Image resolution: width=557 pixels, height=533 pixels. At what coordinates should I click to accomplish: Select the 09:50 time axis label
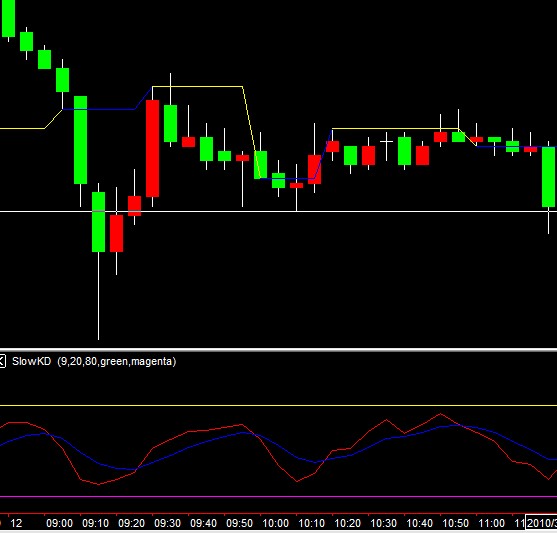coord(240,523)
